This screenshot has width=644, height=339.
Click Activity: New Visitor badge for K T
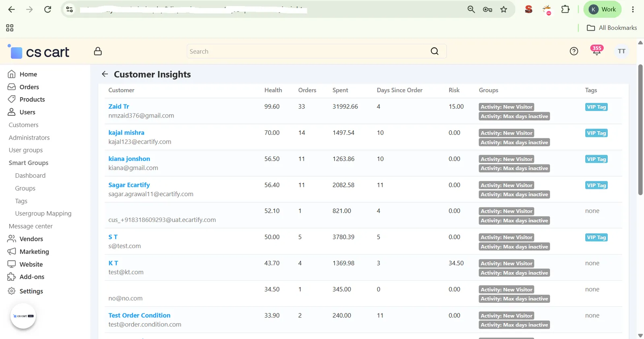click(x=506, y=263)
